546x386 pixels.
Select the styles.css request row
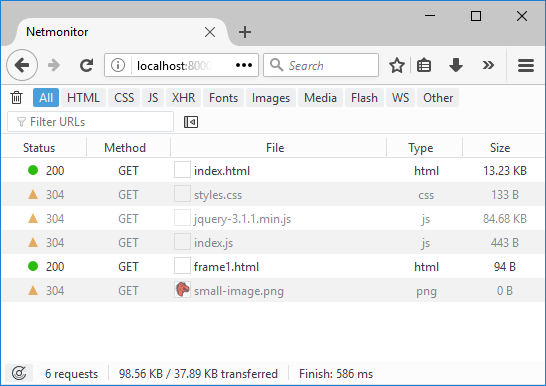[x=273, y=195]
